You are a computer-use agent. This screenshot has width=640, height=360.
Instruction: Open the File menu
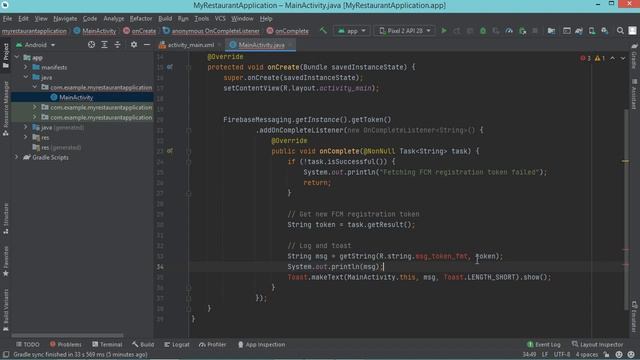(7, 18)
